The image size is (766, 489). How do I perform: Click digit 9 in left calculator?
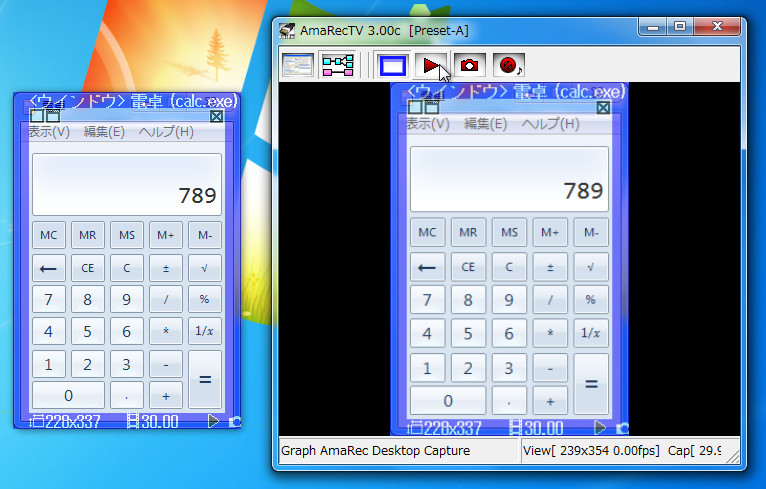click(127, 299)
